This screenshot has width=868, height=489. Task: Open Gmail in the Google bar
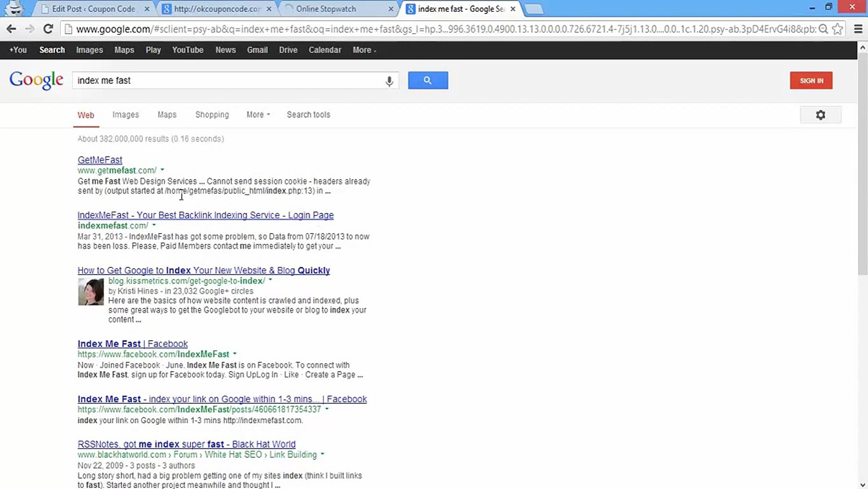(257, 50)
